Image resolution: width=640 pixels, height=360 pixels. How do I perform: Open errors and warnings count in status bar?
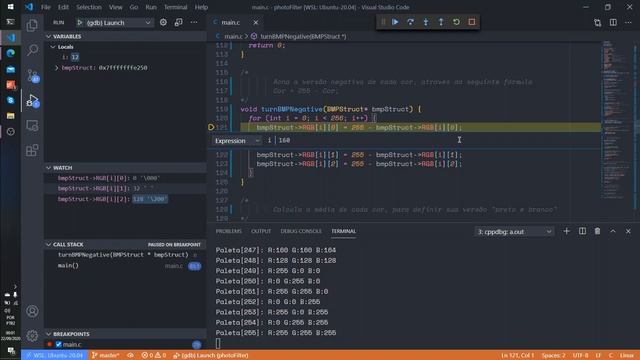[x=154, y=355]
